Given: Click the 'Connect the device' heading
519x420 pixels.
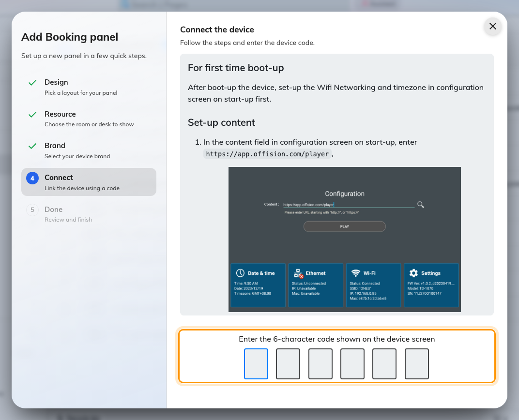Looking at the screenshot, I should pos(217,30).
